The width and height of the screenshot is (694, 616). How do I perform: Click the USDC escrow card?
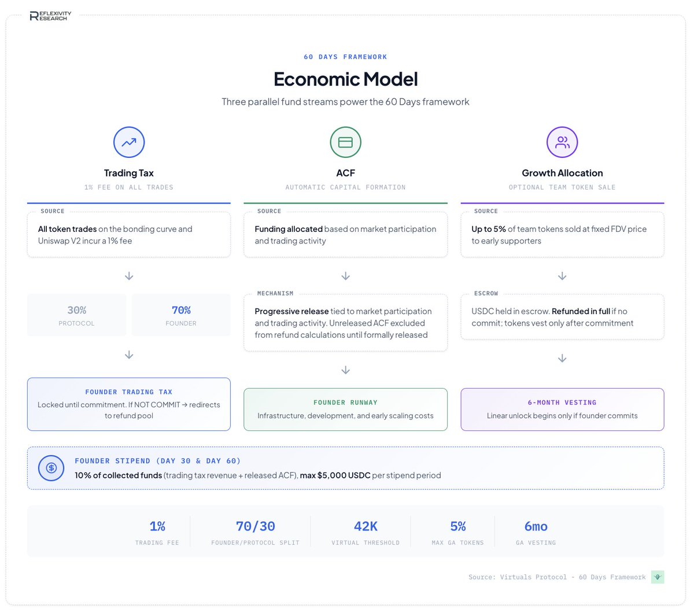click(x=562, y=317)
